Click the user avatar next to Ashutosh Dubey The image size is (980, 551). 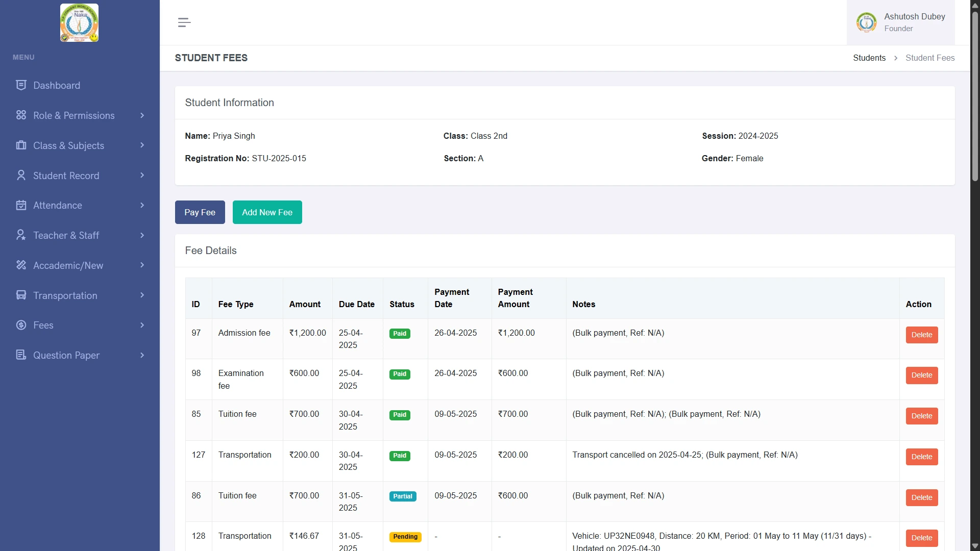point(866,22)
